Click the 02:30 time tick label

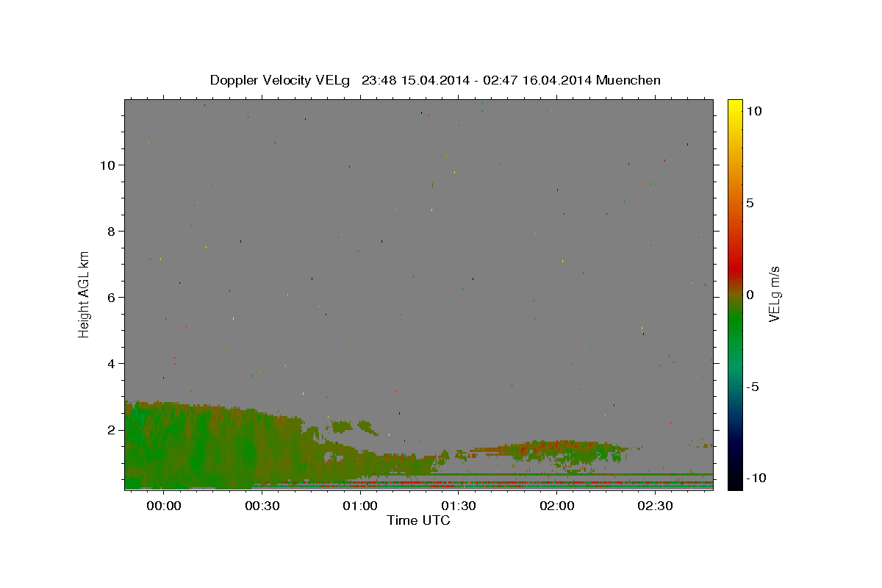655,506
